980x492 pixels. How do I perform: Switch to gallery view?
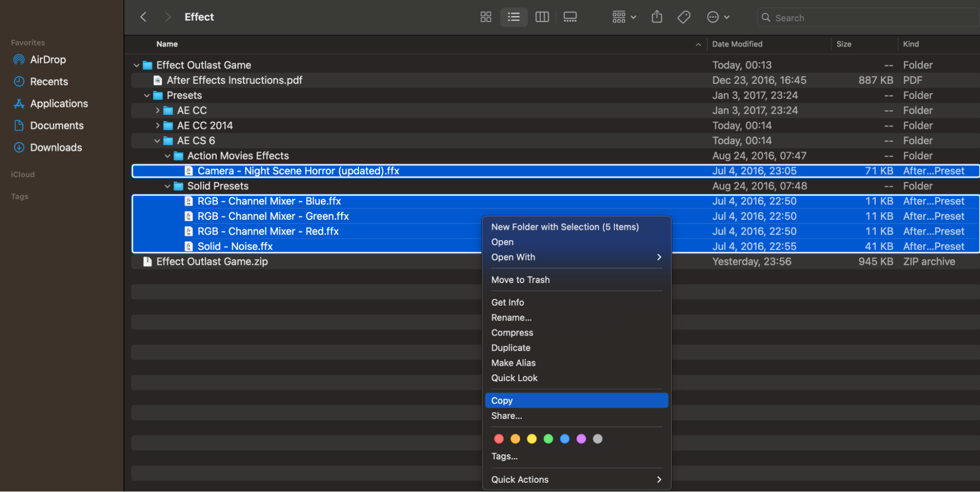pyautogui.click(x=570, y=17)
